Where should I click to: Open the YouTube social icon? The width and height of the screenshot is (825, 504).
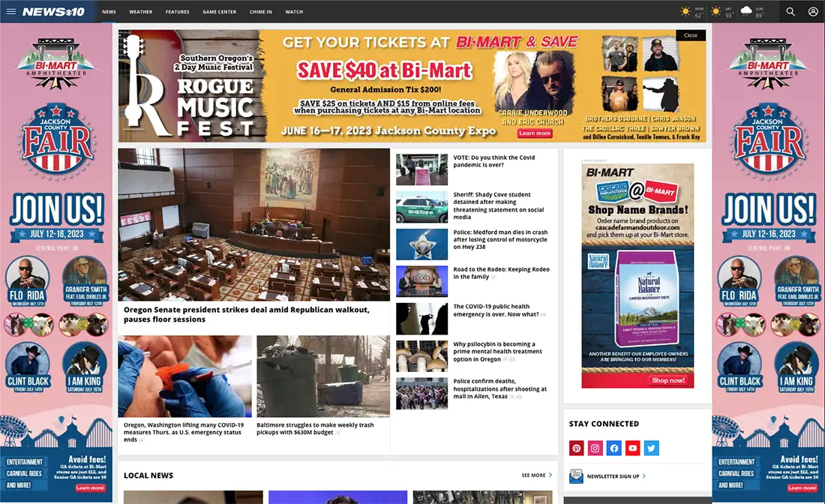632,448
